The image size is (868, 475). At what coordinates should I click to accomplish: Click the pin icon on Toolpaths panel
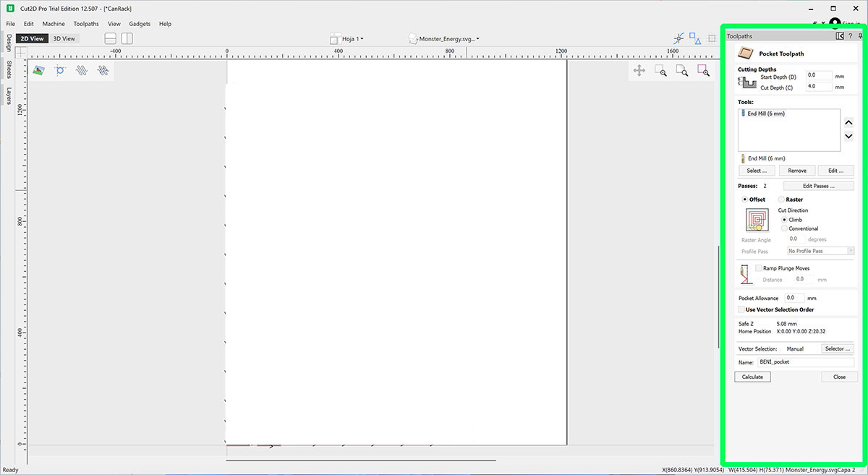860,35
